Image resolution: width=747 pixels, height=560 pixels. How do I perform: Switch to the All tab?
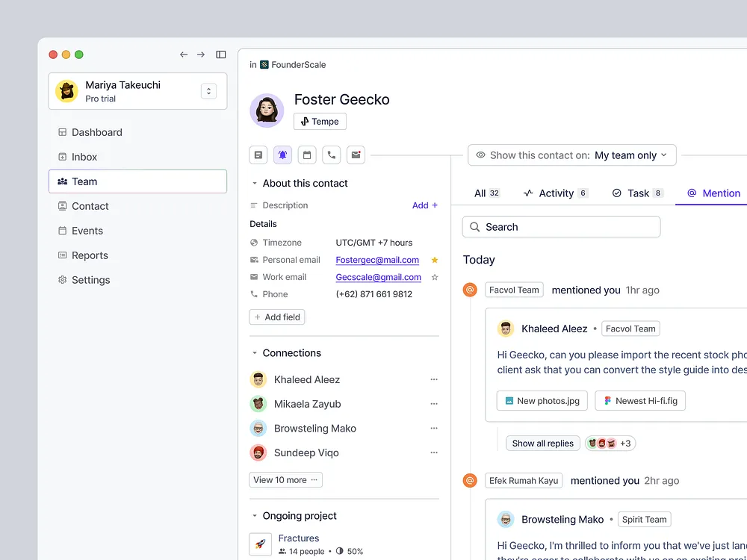point(487,193)
